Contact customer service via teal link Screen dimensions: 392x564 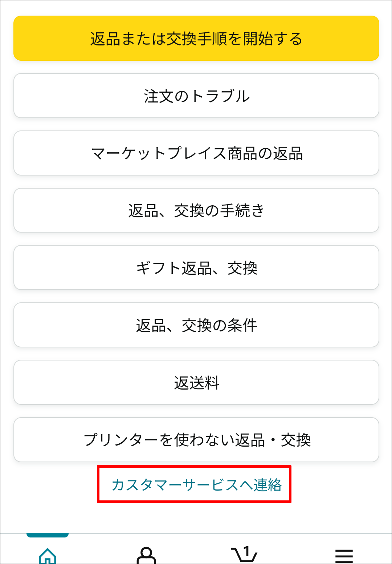[196, 485]
